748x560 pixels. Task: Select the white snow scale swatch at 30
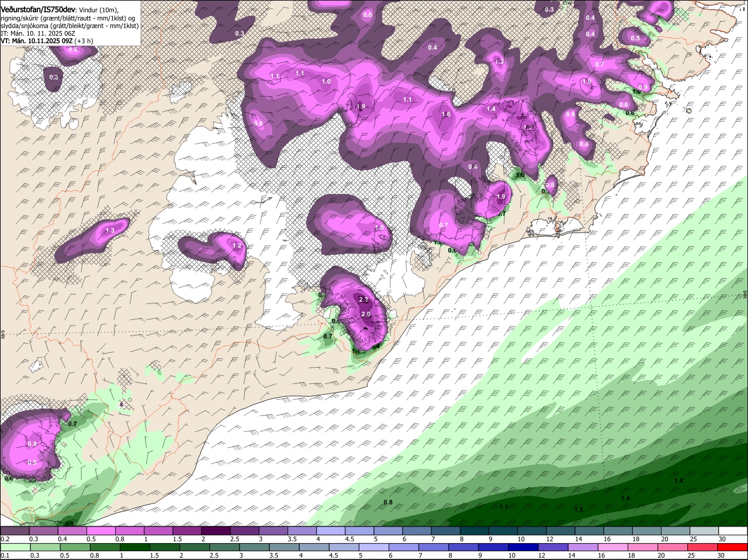click(733, 531)
